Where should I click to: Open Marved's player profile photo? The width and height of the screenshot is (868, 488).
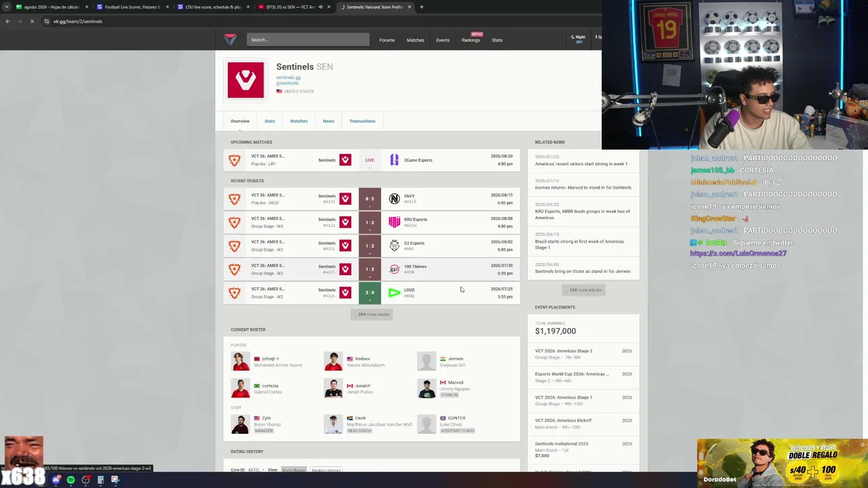coord(427,388)
